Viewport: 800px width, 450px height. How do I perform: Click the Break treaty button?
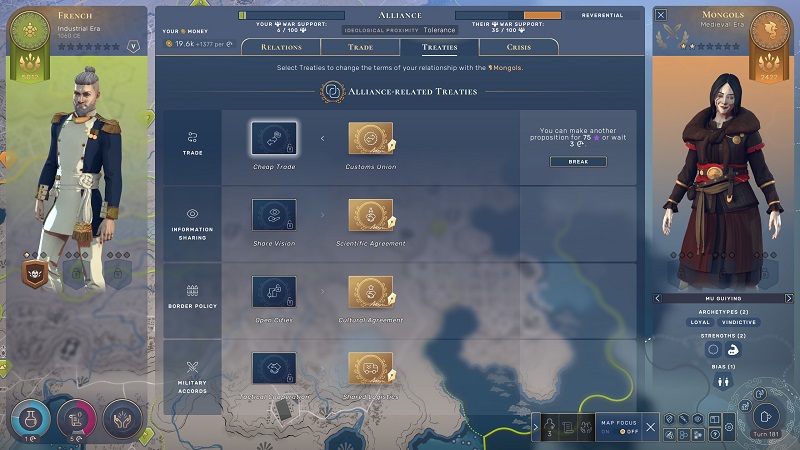point(578,162)
